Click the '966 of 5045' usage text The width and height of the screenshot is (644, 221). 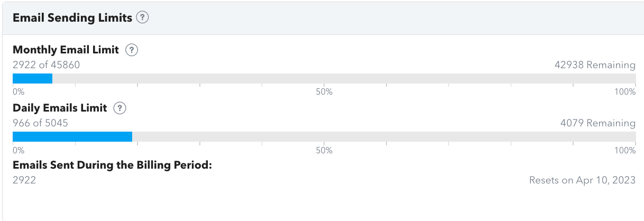[x=40, y=123]
